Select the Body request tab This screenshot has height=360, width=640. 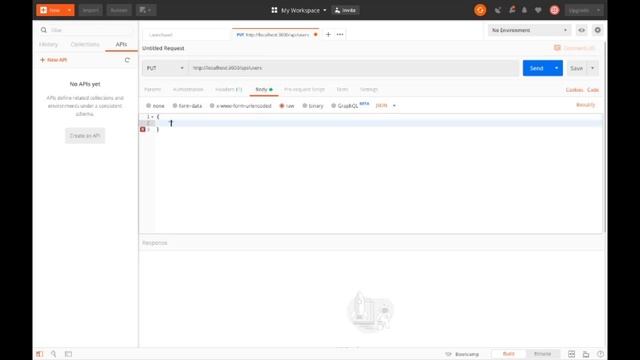pos(264,89)
